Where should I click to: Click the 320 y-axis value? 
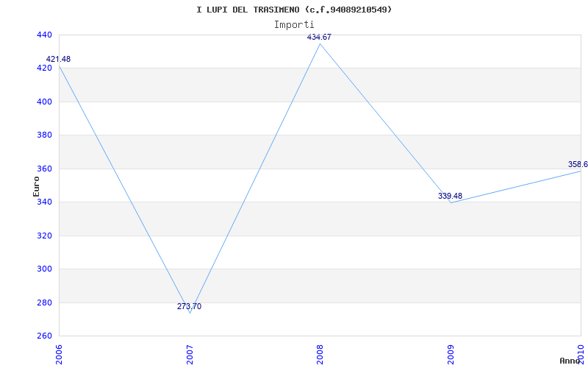(x=44, y=236)
